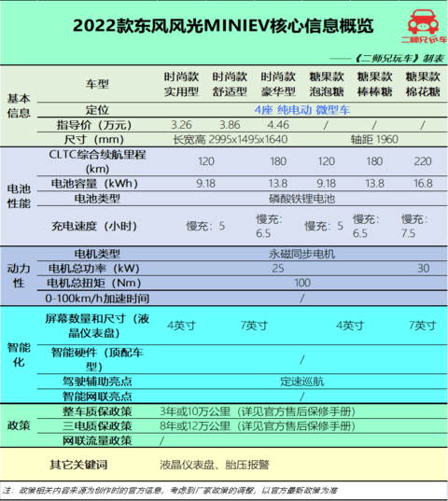Select the 220 km range cell

coord(423,161)
